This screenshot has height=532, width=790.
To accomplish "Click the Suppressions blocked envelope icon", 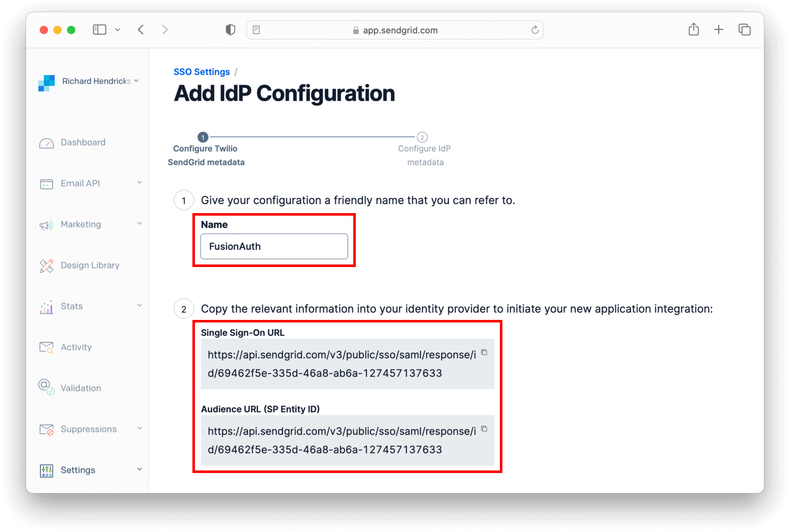I will pyautogui.click(x=46, y=430).
